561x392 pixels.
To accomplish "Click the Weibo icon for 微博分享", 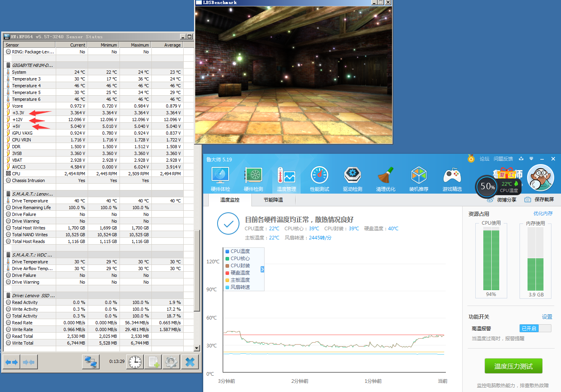I will pyautogui.click(x=491, y=200).
